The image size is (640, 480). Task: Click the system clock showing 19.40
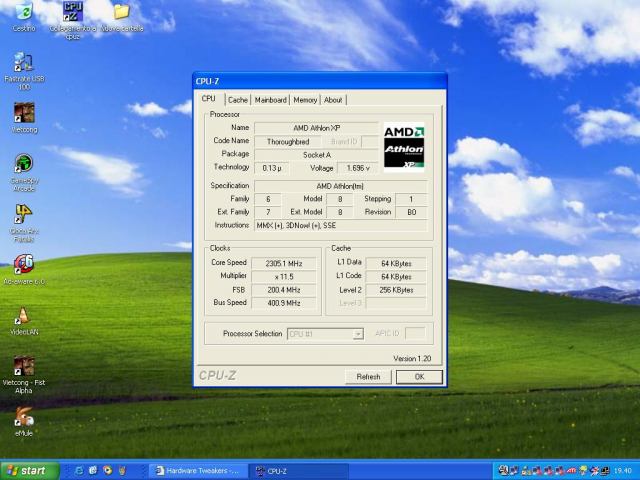click(622, 471)
